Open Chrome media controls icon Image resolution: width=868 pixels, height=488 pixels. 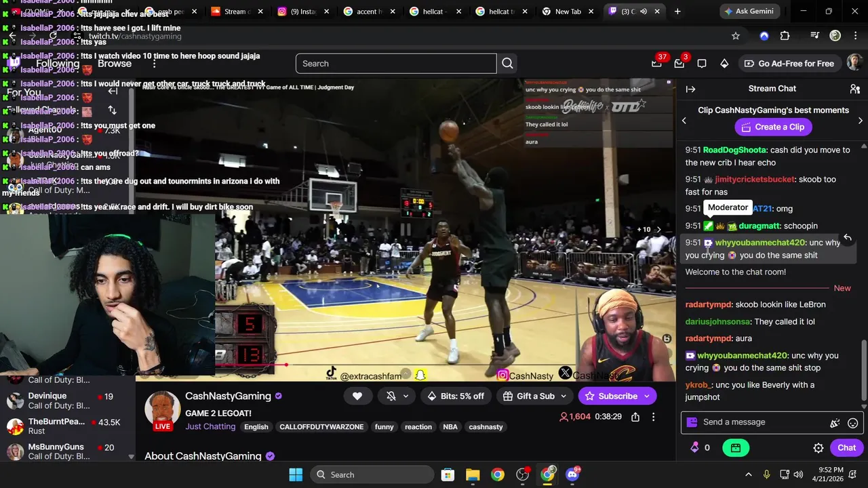pyautogui.click(x=814, y=36)
